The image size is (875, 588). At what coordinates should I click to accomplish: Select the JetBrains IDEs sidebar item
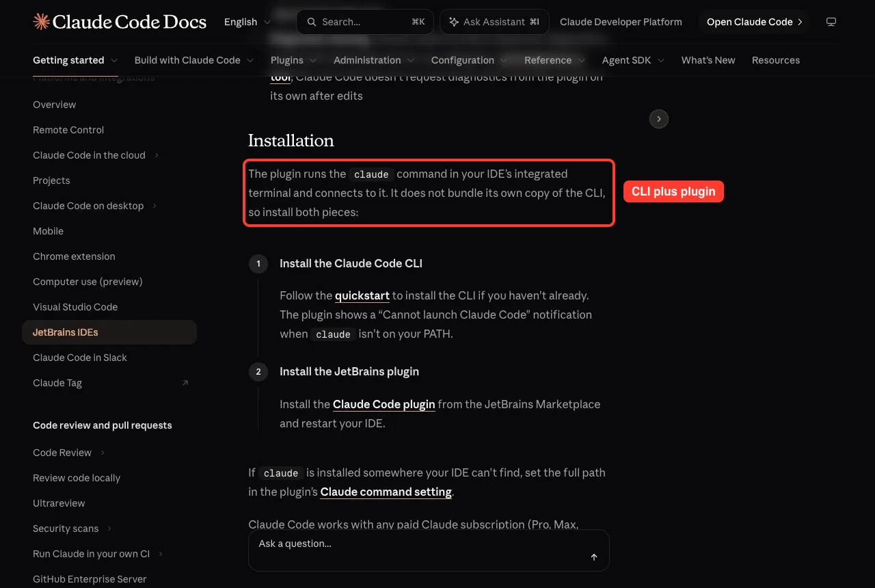pyautogui.click(x=109, y=332)
